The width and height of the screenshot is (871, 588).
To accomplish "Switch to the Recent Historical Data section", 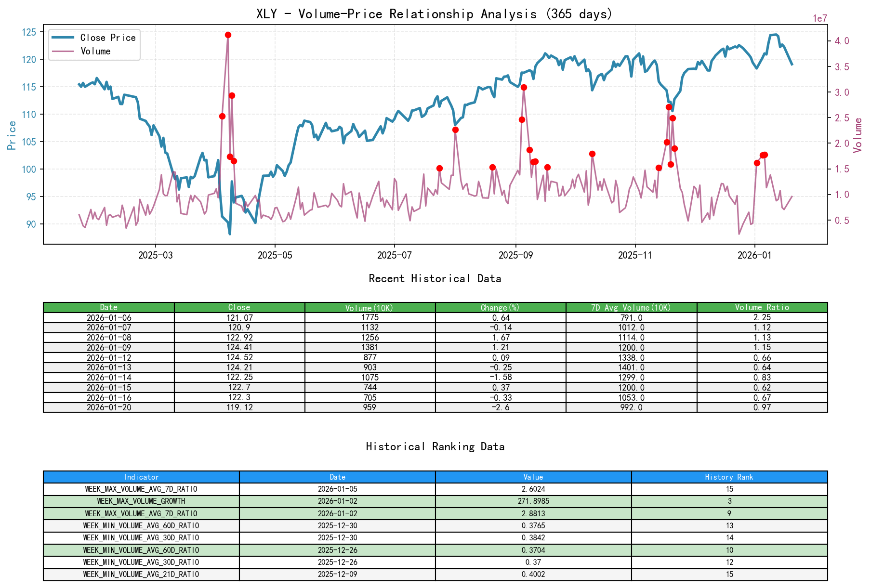I will [435, 278].
